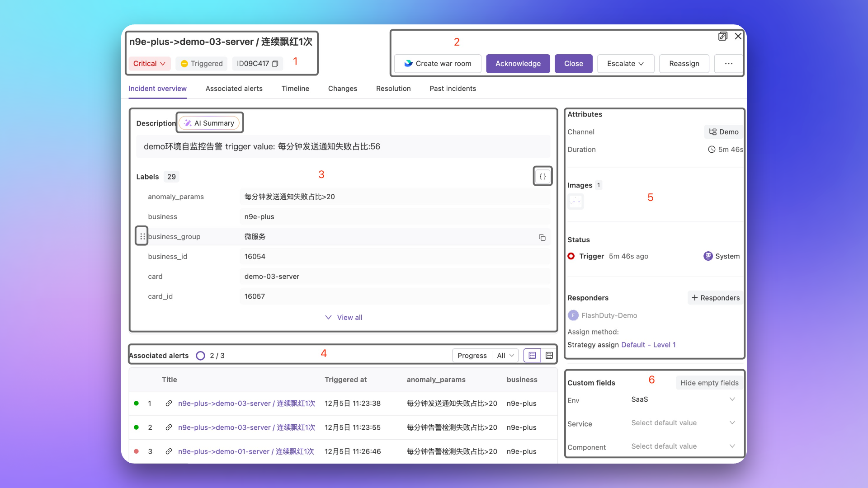Image resolution: width=868 pixels, height=488 pixels.
Task: Click the JSON view braces icon for labels
Action: tap(542, 176)
